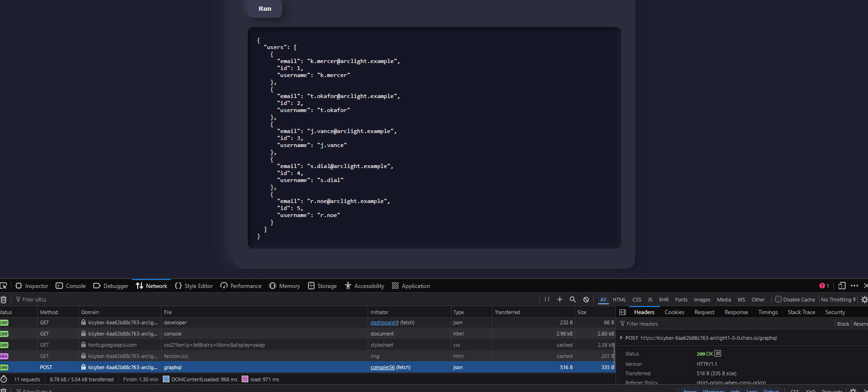Filter requests by Images type
Image resolution: width=868 pixels, height=392 pixels.
click(x=702, y=300)
